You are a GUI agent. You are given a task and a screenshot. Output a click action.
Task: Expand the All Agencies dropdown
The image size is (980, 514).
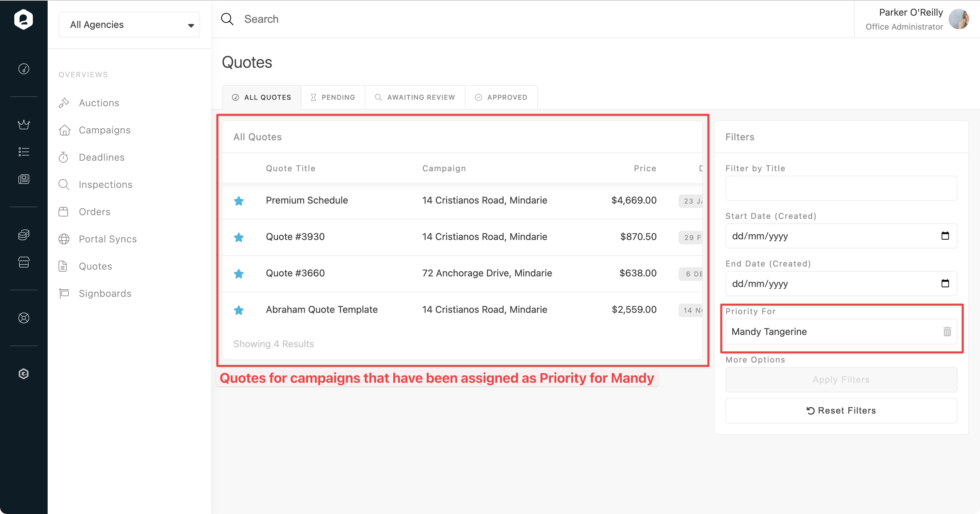pyautogui.click(x=129, y=25)
